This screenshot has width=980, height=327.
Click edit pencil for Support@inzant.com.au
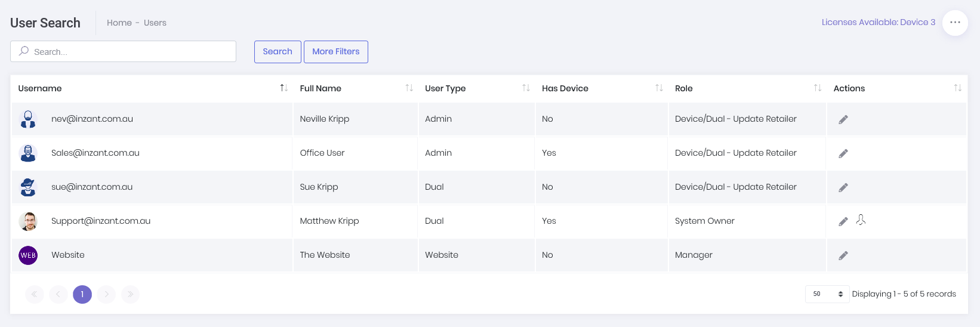[x=843, y=221]
